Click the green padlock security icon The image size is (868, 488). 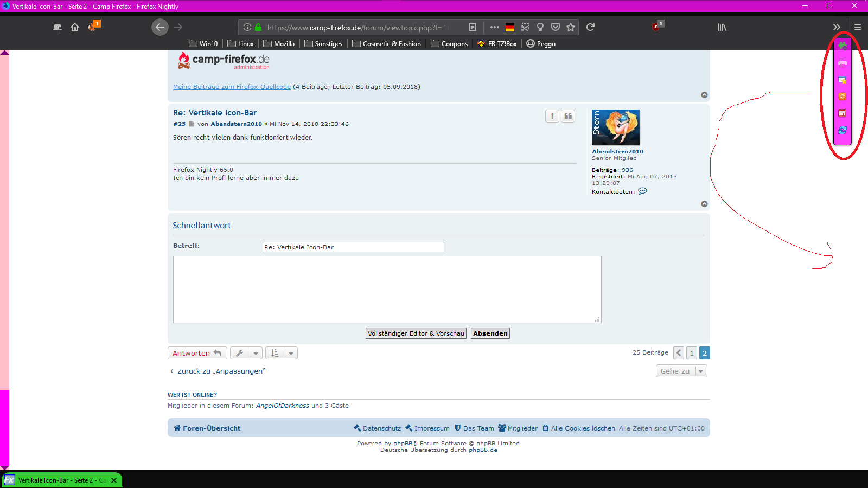coord(258,27)
